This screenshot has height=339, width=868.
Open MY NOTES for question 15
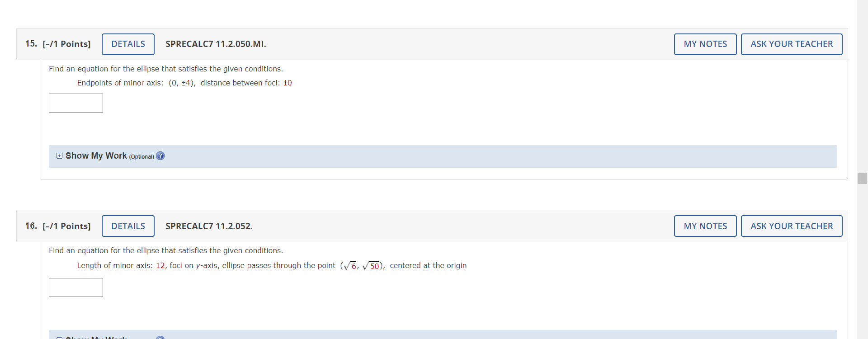pos(705,44)
